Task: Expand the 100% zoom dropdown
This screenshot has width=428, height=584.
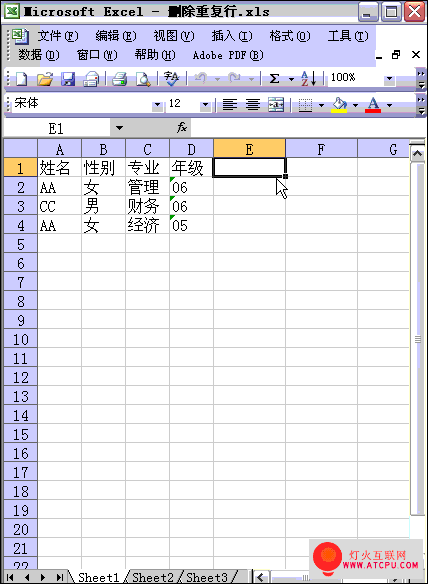Action: [x=389, y=79]
